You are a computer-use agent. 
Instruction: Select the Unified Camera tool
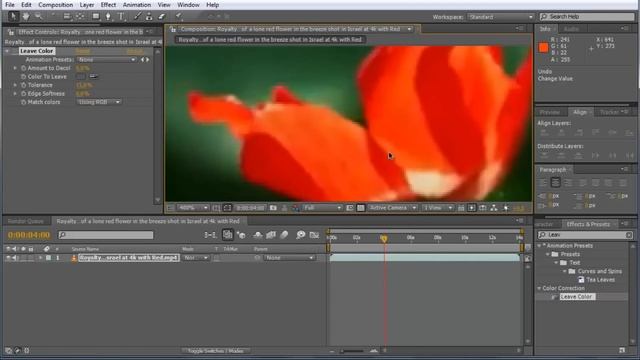point(67,16)
